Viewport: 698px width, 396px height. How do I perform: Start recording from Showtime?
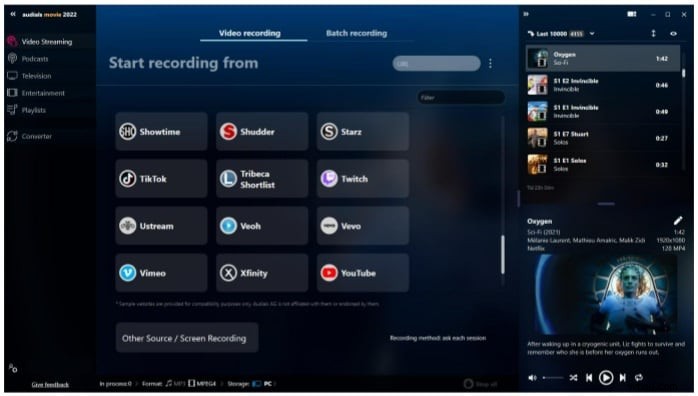point(161,132)
